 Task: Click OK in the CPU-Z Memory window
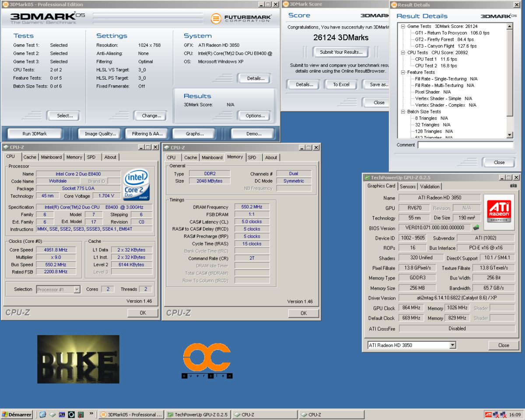pyautogui.click(x=304, y=313)
